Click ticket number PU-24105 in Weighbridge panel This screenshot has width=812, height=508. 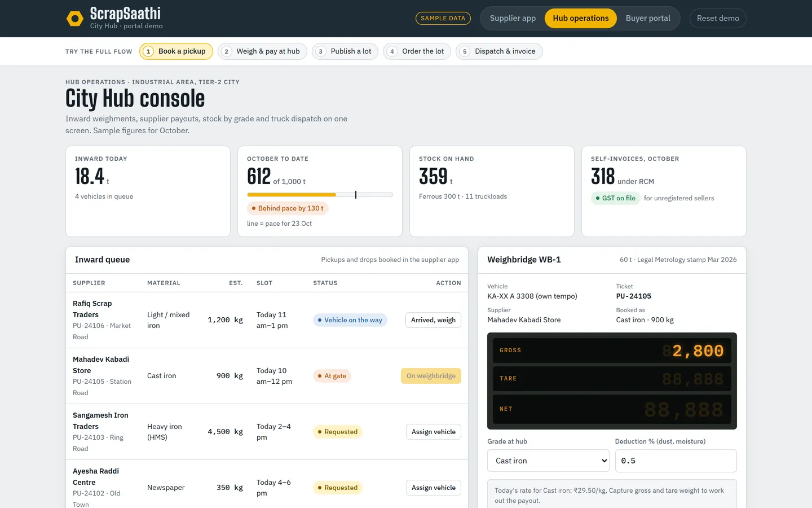click(633, 296)
